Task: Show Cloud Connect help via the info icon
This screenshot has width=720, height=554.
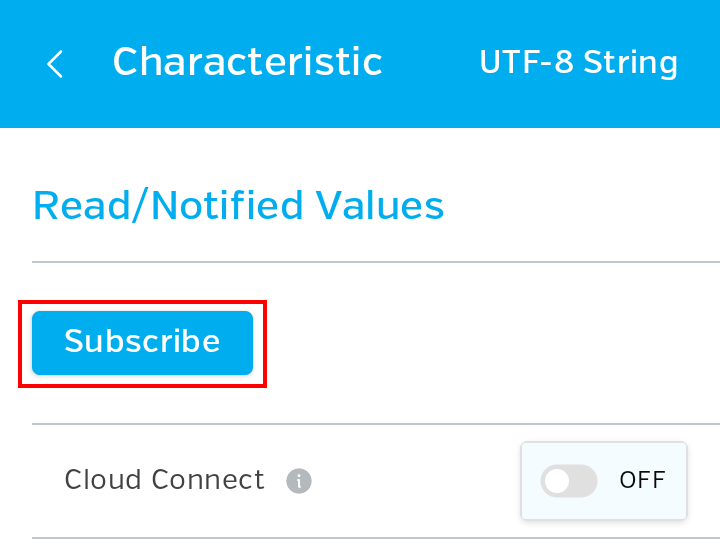Action: coord(299,481)
